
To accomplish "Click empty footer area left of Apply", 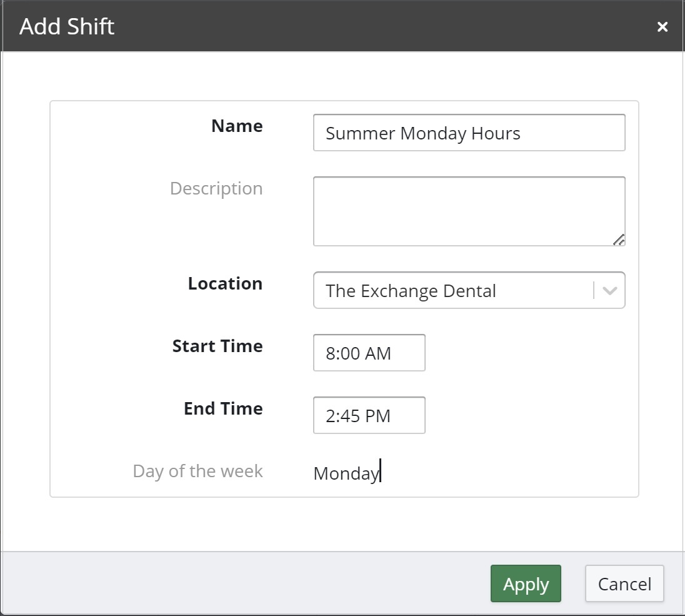I will click(250, 583).
